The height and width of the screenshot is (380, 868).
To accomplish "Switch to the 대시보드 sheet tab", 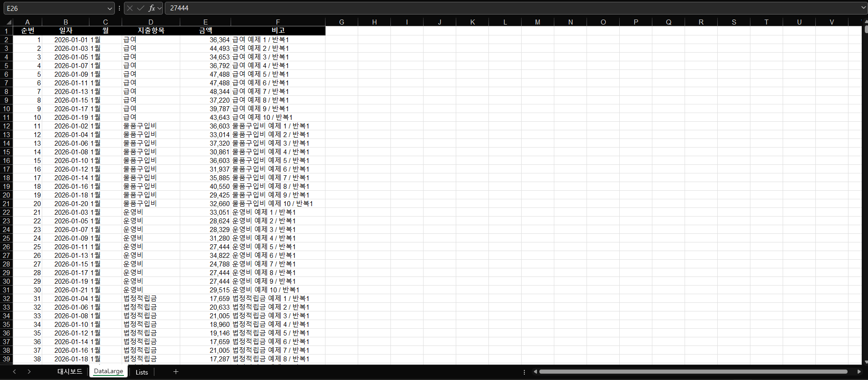I will tap(69, 372).
